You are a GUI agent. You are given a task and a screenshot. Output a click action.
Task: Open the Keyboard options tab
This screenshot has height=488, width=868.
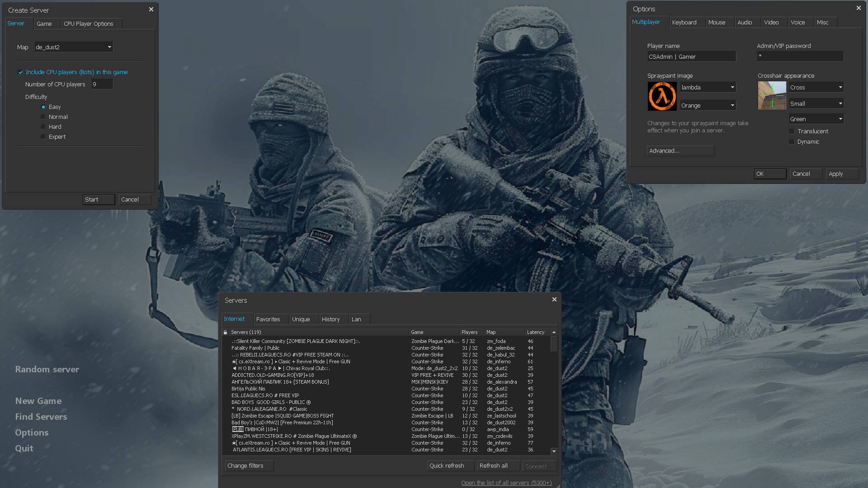688,23
